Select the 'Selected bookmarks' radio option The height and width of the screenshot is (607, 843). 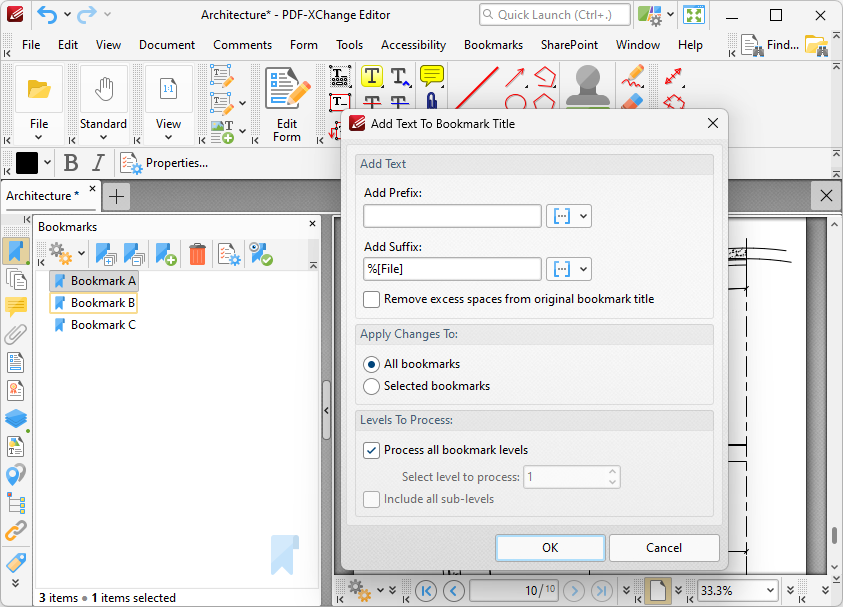[x=372, y=386]
